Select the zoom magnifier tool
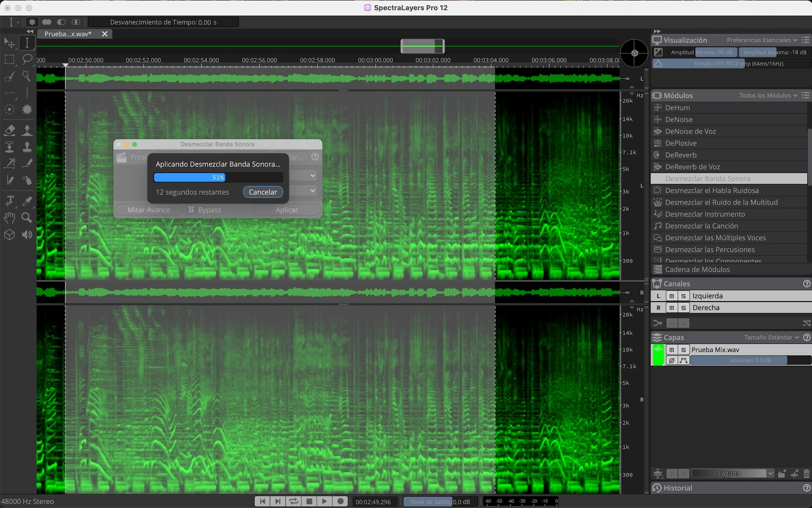Screen dimensions: 812x508 (x=27, y=218)
